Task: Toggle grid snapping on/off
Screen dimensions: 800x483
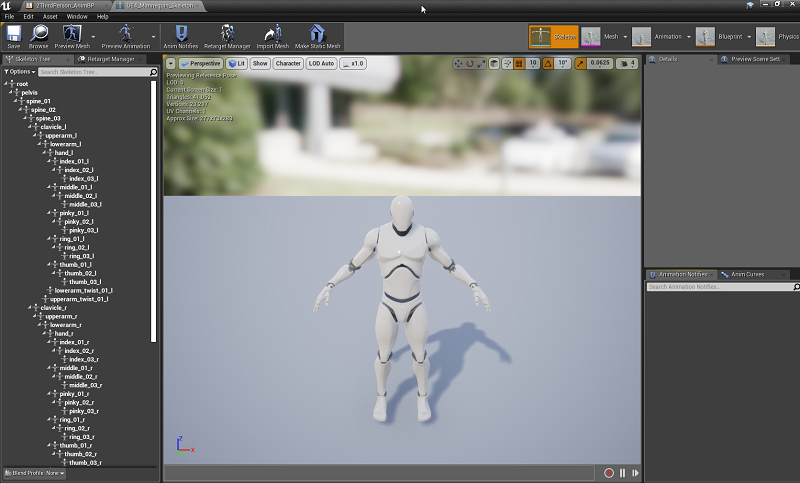Action: tap(519, 64)
